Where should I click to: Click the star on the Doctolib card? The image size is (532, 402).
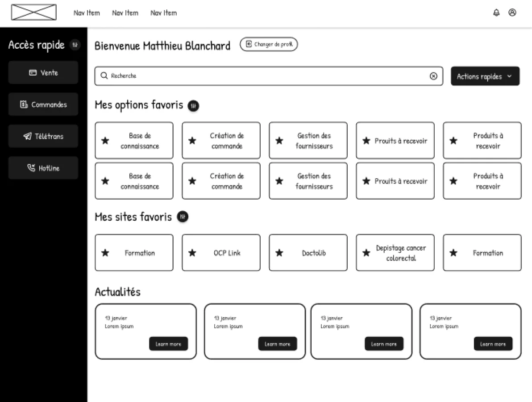click(279, 253)
